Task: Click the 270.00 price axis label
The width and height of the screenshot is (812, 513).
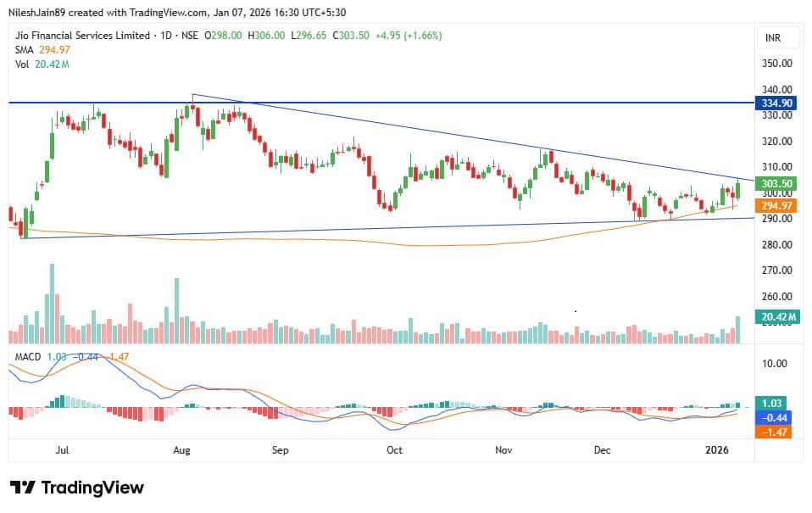Action: tap(776, 270)
